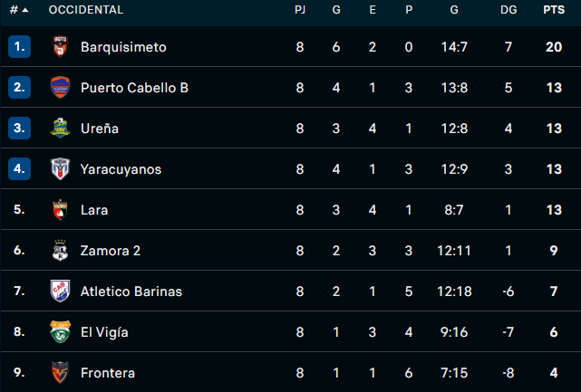The image size is (581, 392).
Task: Open the Barquisimeto team link
Action: click(123, 46)
